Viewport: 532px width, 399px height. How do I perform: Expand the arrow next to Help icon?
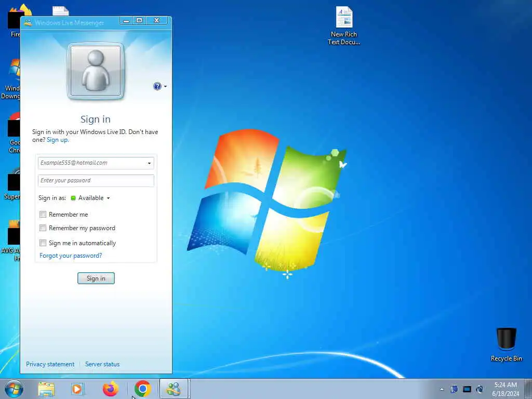[165, 87]
